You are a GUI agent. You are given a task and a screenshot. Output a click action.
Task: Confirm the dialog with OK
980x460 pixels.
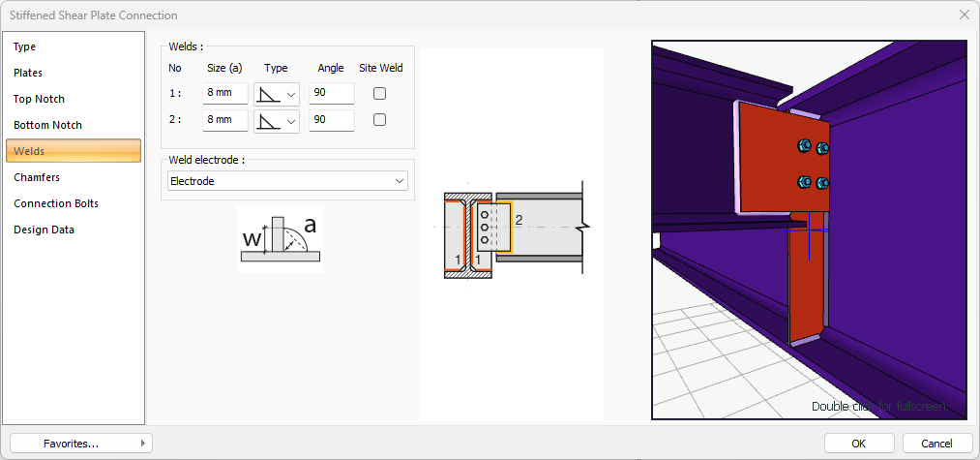[x=858, y=444]
